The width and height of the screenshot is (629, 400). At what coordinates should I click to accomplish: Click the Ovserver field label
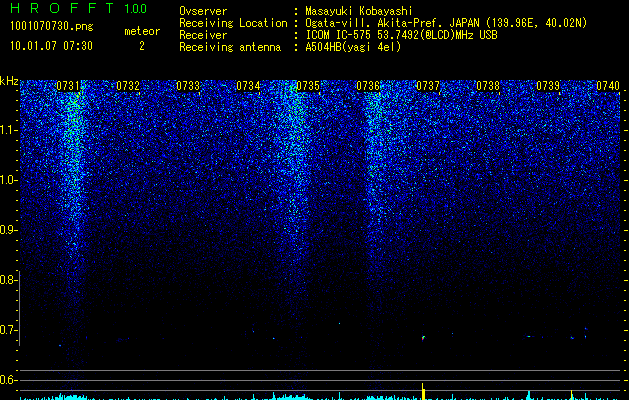tap(203, 11)
